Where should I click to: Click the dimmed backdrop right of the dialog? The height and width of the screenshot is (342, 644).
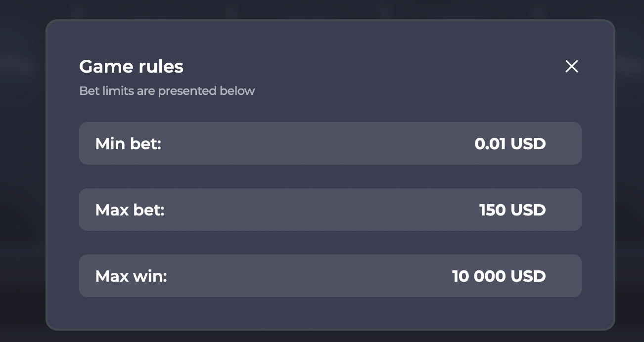tap(629, 173)
